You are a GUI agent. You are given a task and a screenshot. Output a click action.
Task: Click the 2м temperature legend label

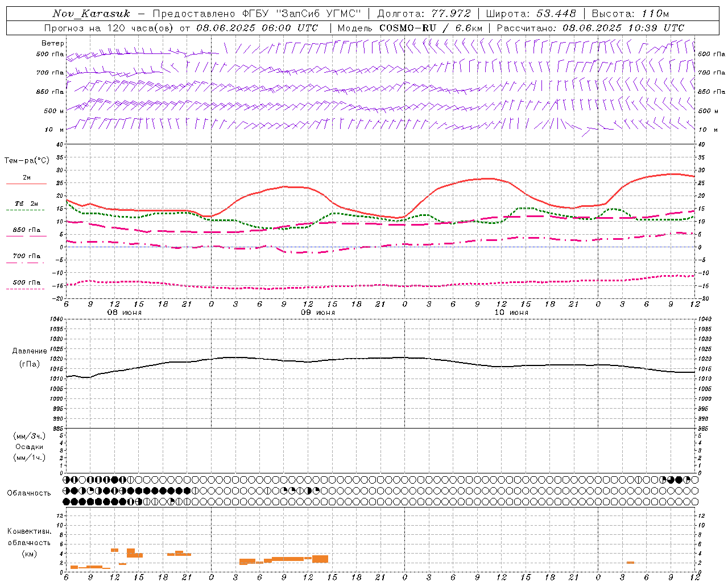pyautogui.click(x=27, y=178)
